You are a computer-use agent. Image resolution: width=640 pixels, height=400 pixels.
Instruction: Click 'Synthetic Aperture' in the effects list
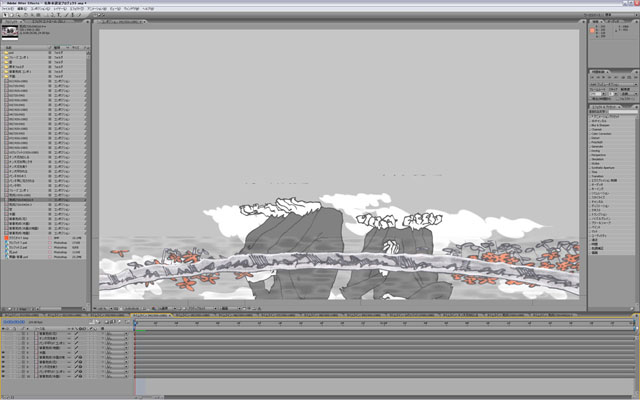coord(603,168)
